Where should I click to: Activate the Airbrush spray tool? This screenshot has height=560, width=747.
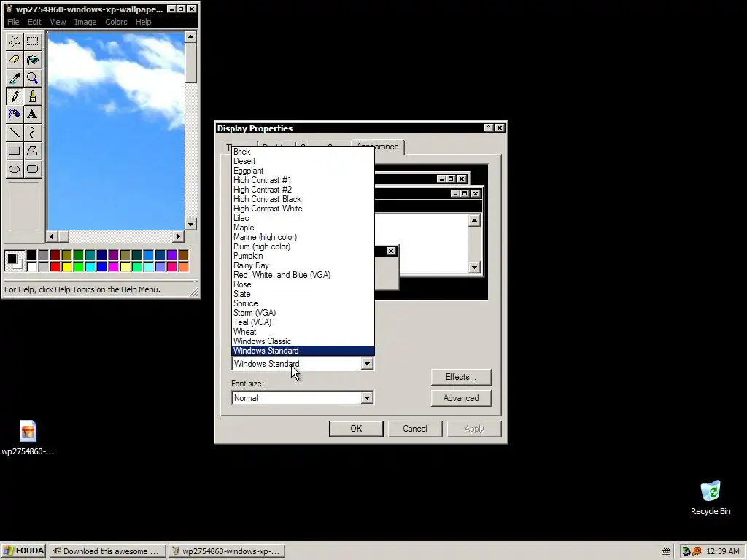click(15, 114)
